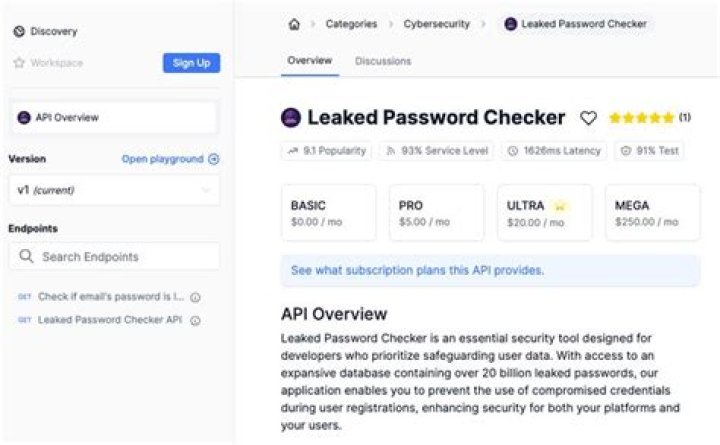Click the Leaked Password Checker logo icon
The width and height of the screenshot is (720, 445).
291,118
